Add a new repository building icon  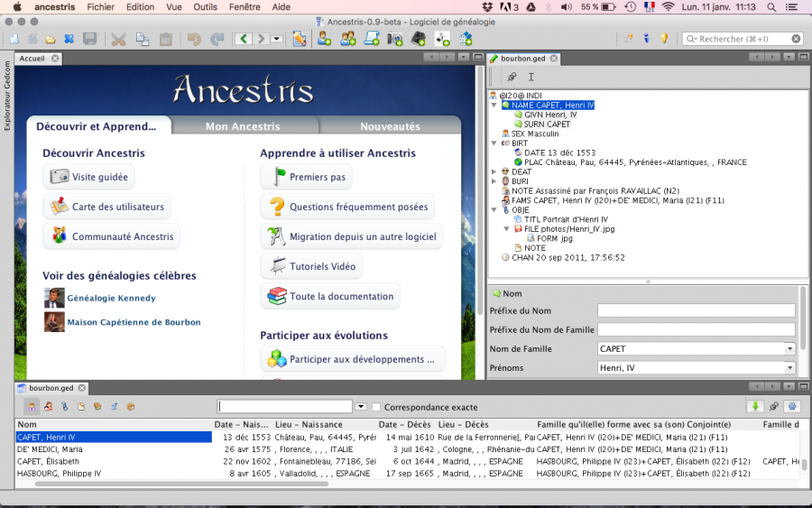click(x=466, y=39)
